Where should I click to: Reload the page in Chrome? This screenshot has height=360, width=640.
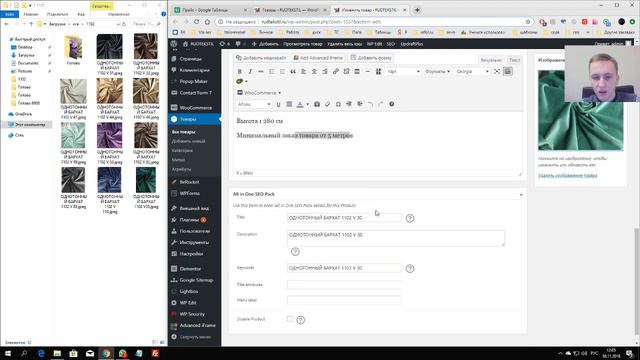pos(197,22)
